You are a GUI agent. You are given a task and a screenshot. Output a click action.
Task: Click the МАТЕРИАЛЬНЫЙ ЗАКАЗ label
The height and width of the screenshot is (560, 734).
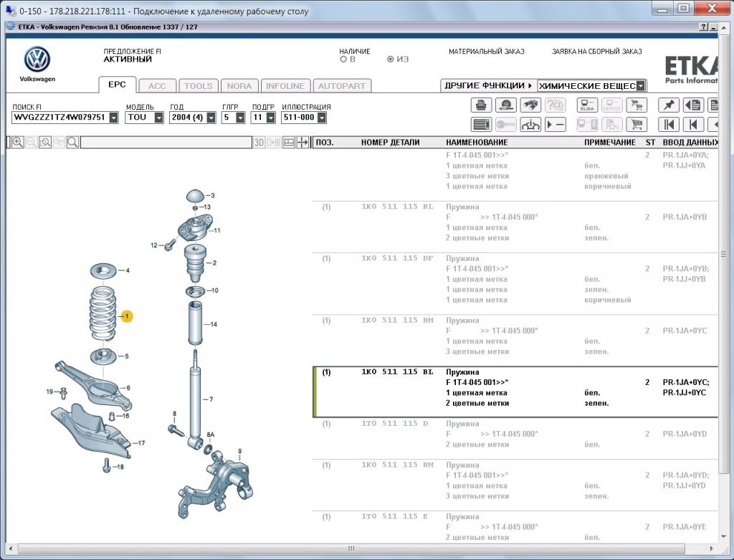click(487, 52)
